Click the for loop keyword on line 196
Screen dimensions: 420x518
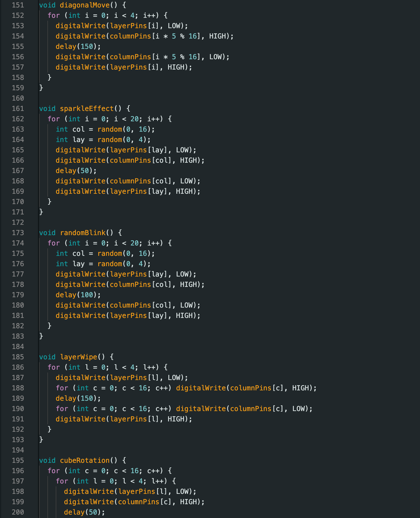pos(54,471)
